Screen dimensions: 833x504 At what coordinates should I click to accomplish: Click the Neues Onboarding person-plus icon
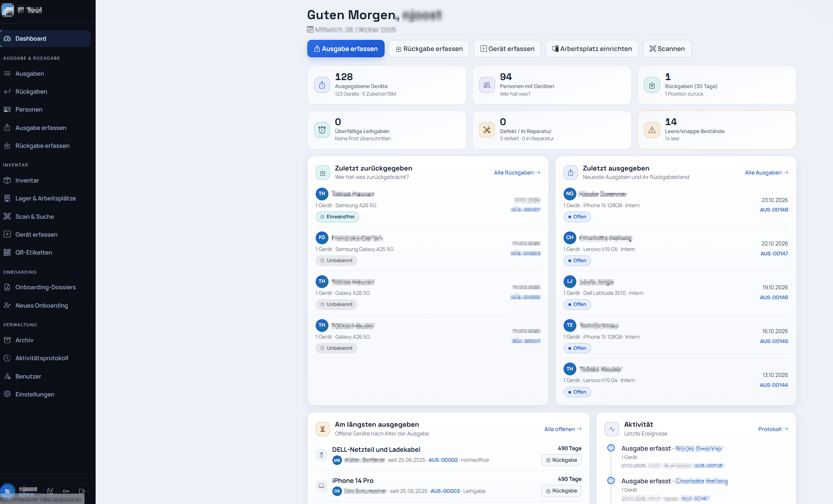click(7, 306)
